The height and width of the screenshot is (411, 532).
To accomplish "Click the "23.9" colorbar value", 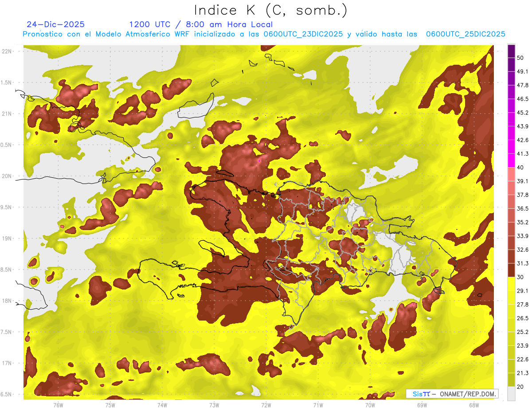I will (x=523, y=345).
